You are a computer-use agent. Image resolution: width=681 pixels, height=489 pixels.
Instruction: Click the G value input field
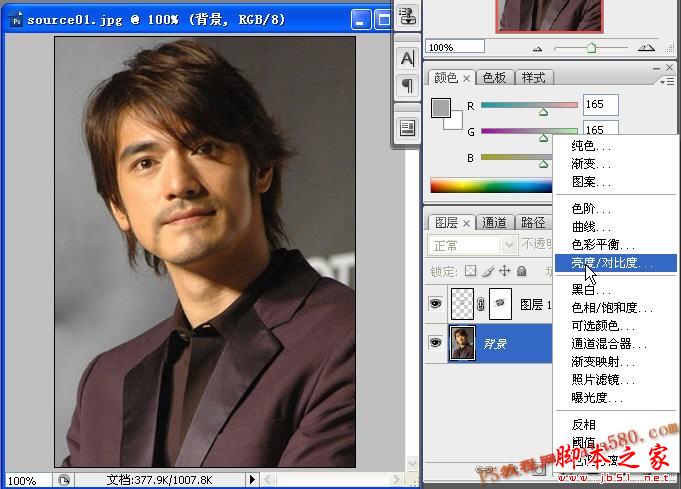click(x=600, y=129)
